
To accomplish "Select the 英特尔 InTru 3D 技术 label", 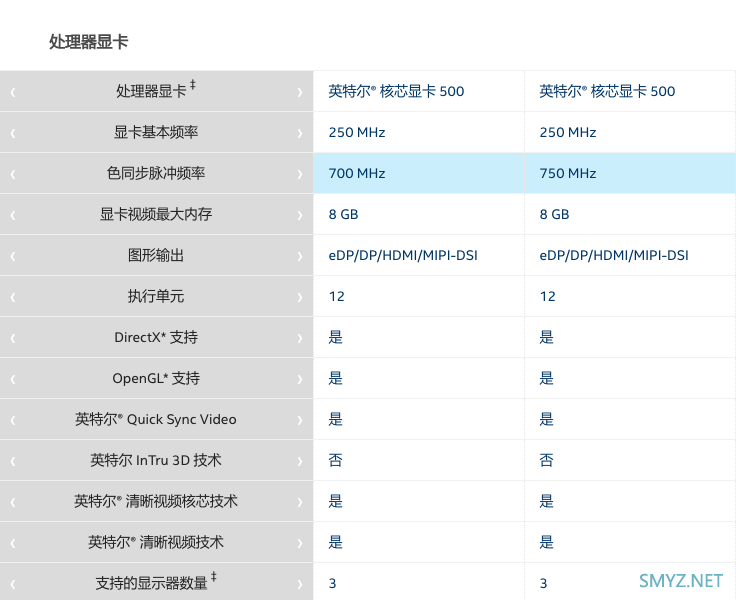I will point(156,460).
